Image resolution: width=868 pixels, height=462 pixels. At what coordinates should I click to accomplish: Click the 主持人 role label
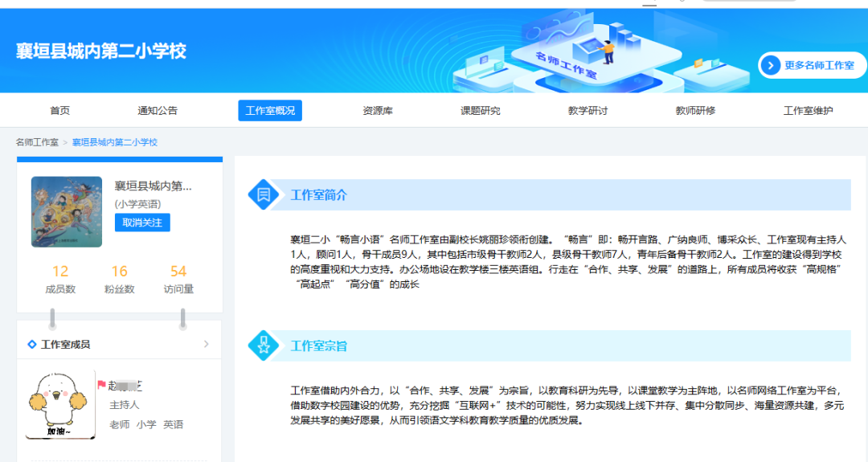(124, 405)
